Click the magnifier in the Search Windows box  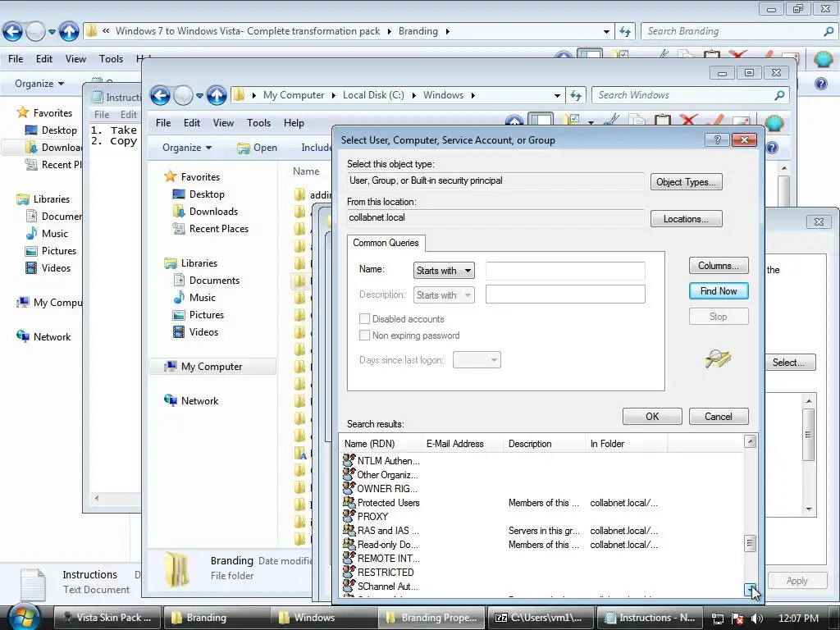coord(779,95)
